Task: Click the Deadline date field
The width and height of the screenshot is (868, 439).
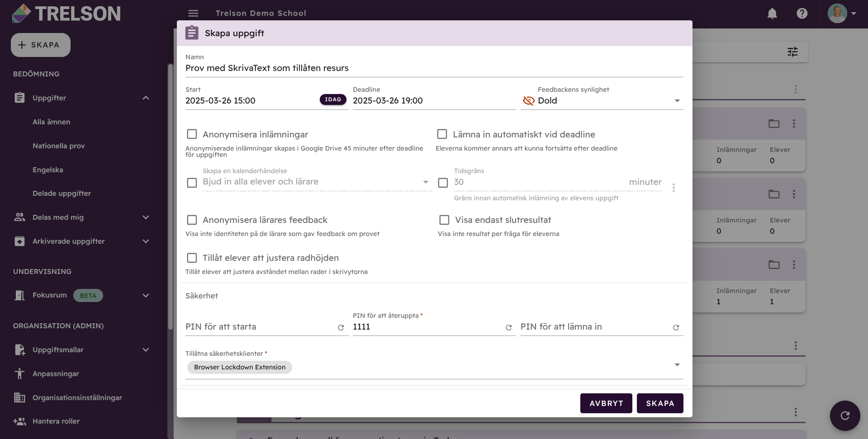Action: click(434, 101)
